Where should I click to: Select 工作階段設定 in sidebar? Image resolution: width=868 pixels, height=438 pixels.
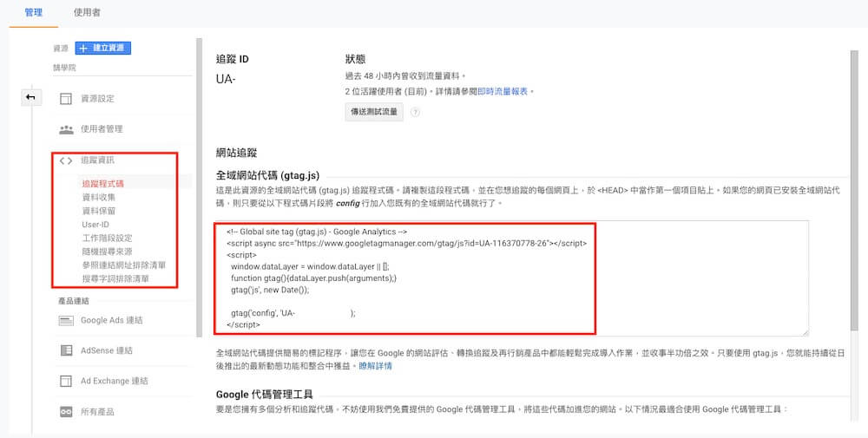tap(108, 238)
